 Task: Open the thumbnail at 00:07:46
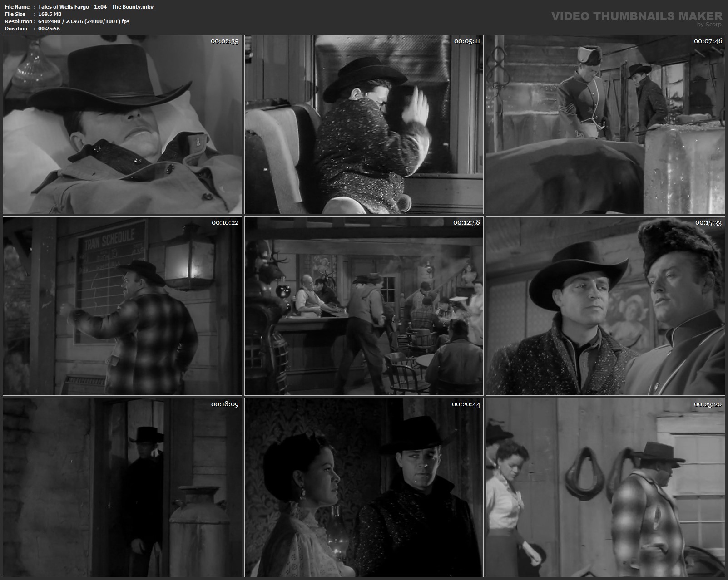(605, 124)
